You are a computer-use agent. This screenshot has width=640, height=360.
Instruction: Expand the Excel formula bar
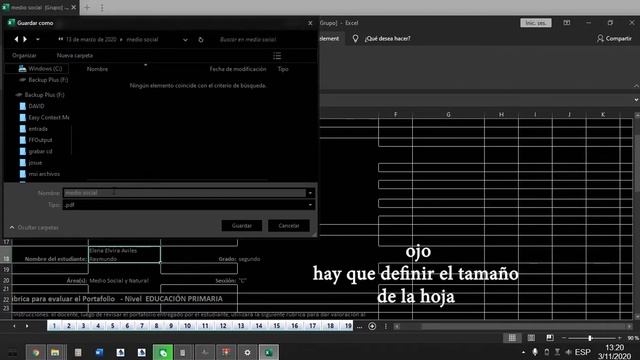[x=636, y=100]
